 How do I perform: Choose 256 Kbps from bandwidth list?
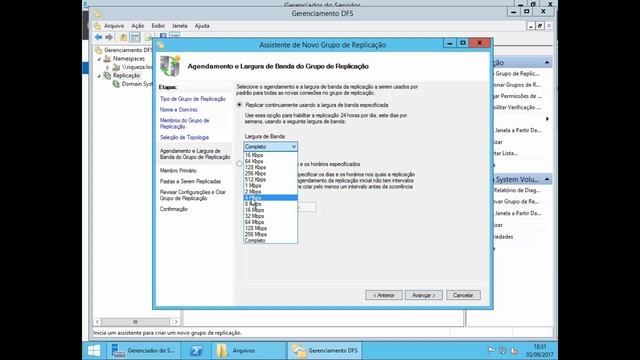click(271, 173)
